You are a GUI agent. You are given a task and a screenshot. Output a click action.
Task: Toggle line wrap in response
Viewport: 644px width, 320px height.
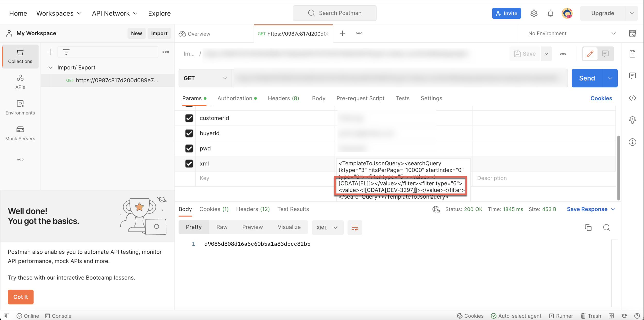coord(355,227)
